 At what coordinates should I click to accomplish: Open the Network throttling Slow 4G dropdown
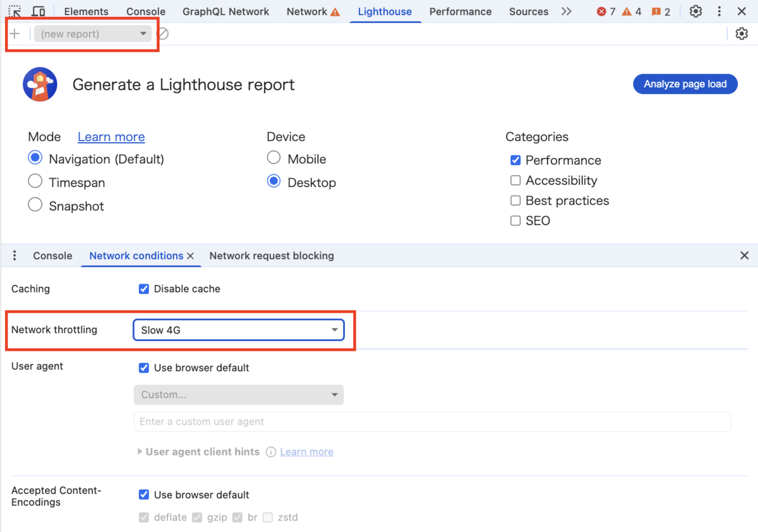tap(239, 330)
